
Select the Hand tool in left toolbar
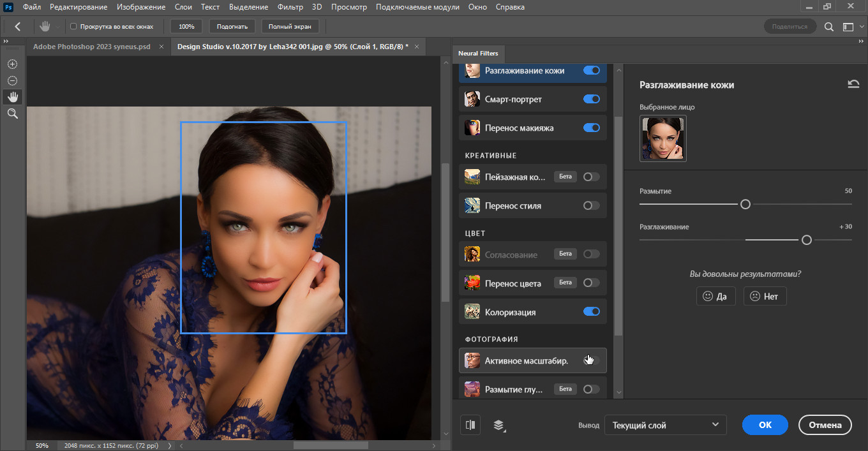point(12,97)
